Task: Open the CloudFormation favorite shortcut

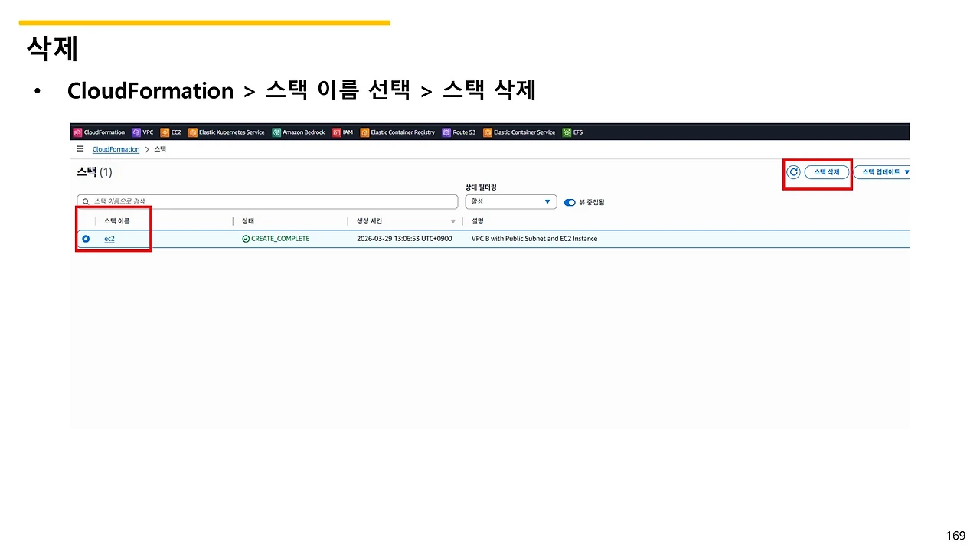Action: [99, 132]
